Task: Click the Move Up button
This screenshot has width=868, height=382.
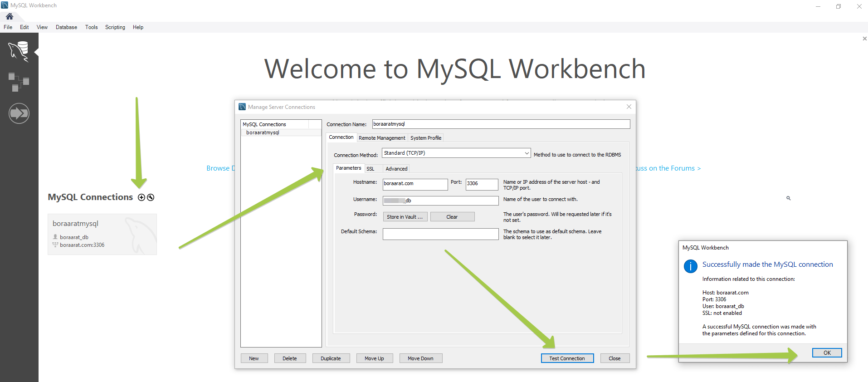Action: (374, 358)
